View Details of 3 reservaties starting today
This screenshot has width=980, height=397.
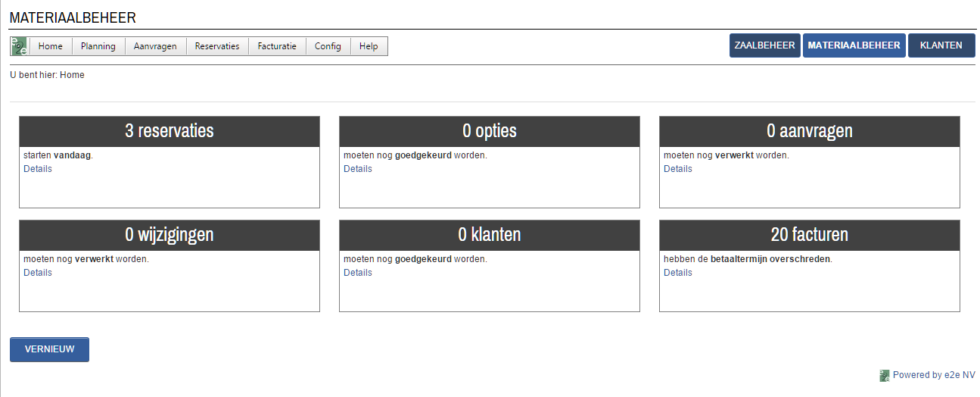[38, 169]
